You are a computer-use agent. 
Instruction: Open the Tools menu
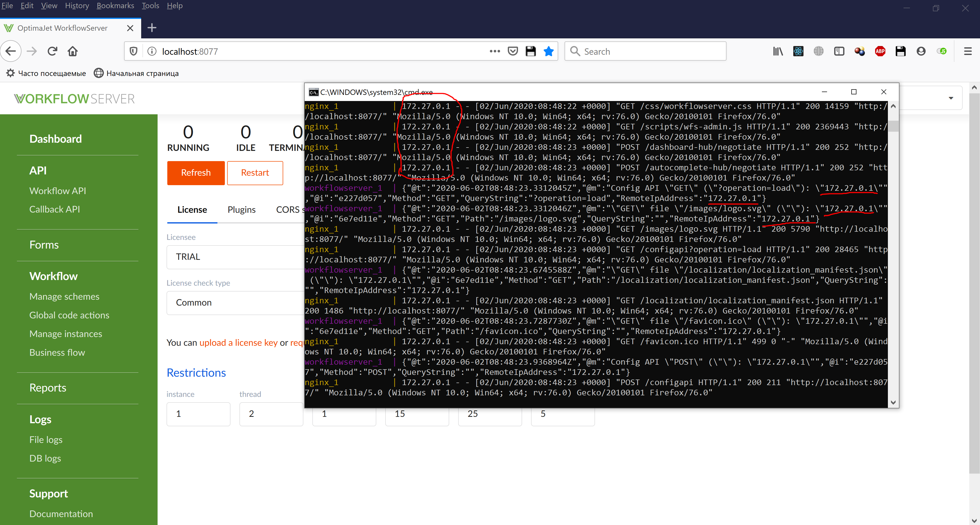click(x=150, y=6)
